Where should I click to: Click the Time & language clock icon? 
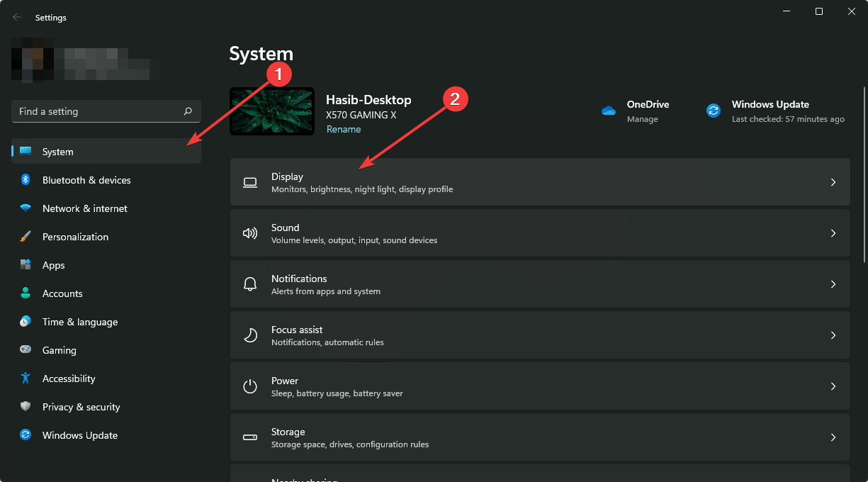(x=26, y=322)
